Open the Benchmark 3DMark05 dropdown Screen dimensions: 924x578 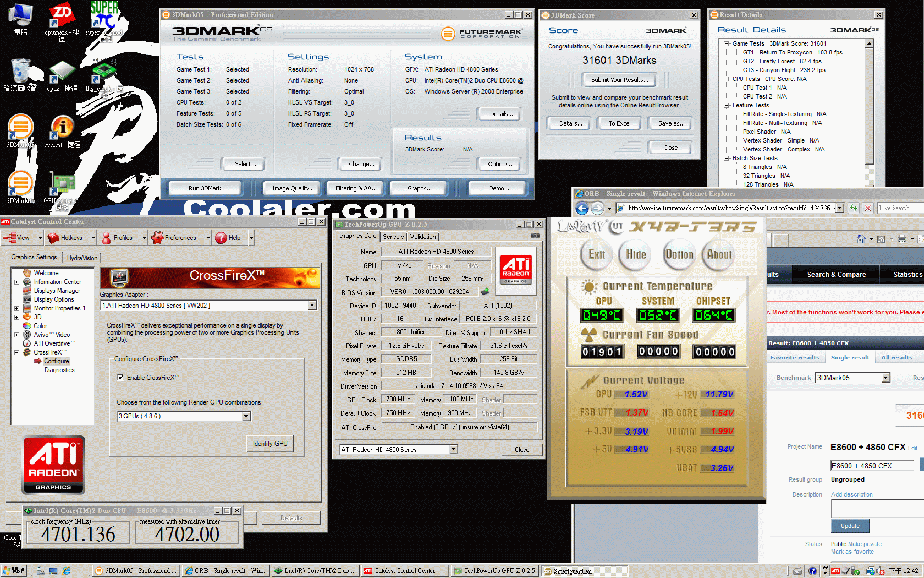coord(886,378)
